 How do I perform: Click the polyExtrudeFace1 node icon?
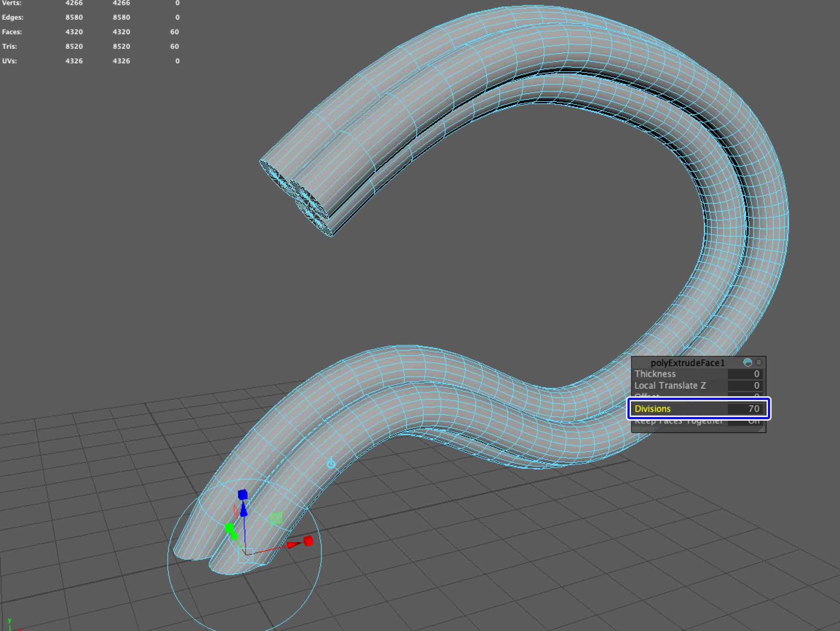[747, 362]
